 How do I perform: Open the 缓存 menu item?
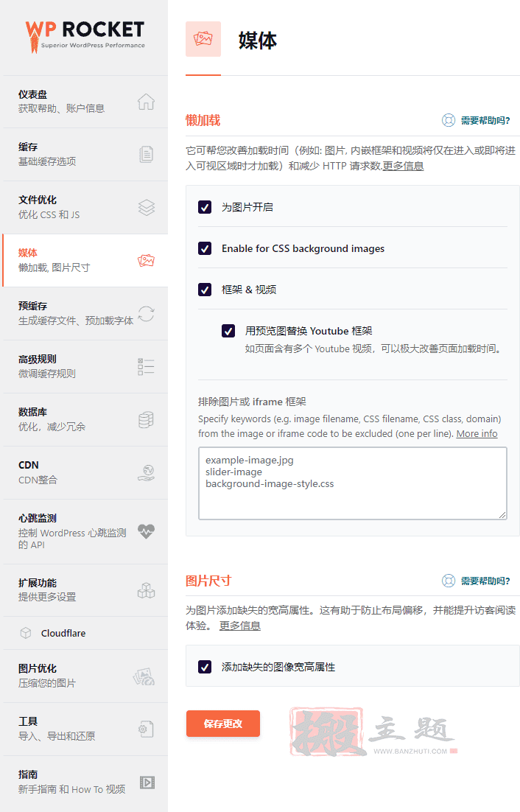85,154
